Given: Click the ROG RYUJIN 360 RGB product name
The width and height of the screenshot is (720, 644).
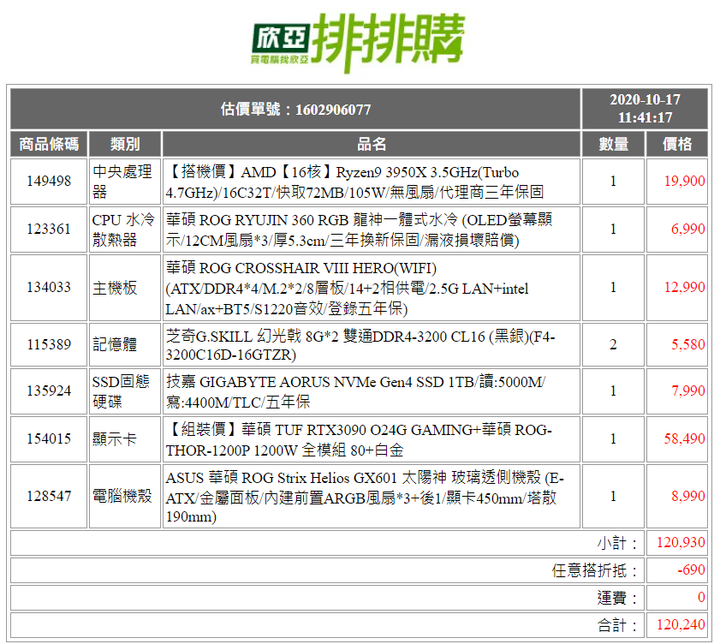Looking at the screenshot, I should click(x=359, y=230).
